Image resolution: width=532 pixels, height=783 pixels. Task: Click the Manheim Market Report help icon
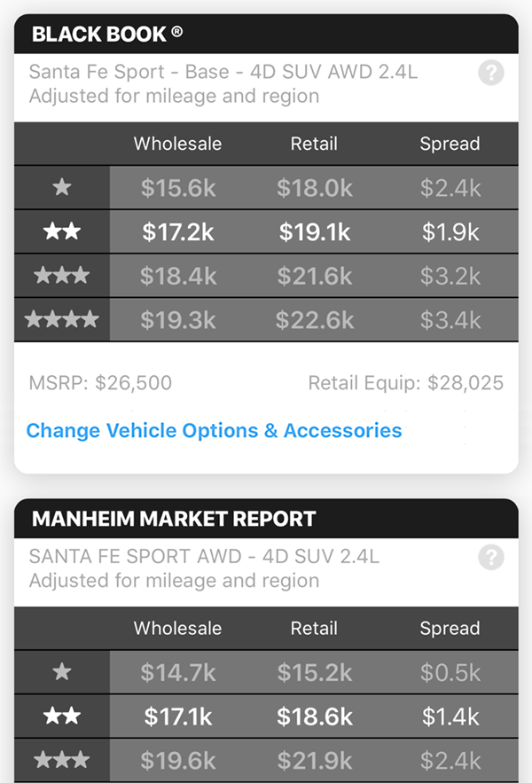coord(490,557)
